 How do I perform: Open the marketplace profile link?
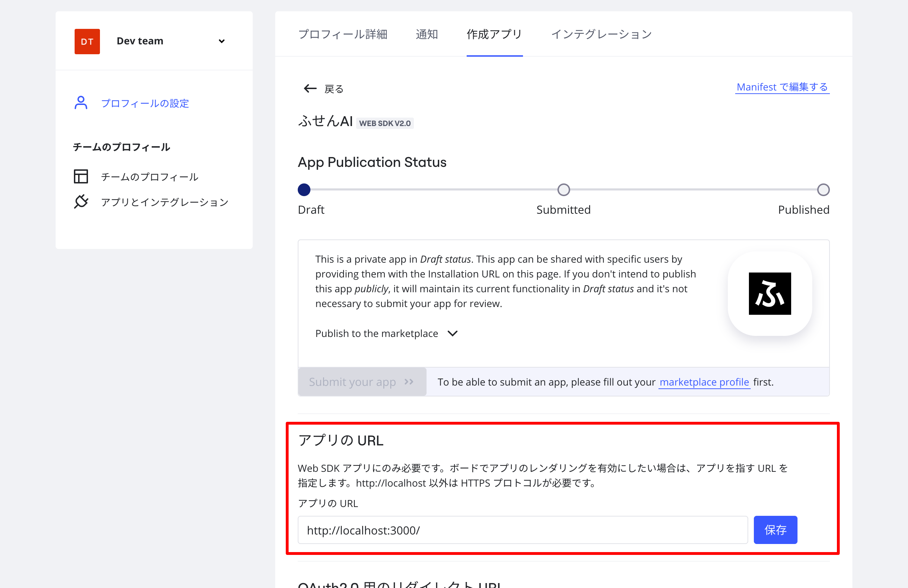click(704, 382)
